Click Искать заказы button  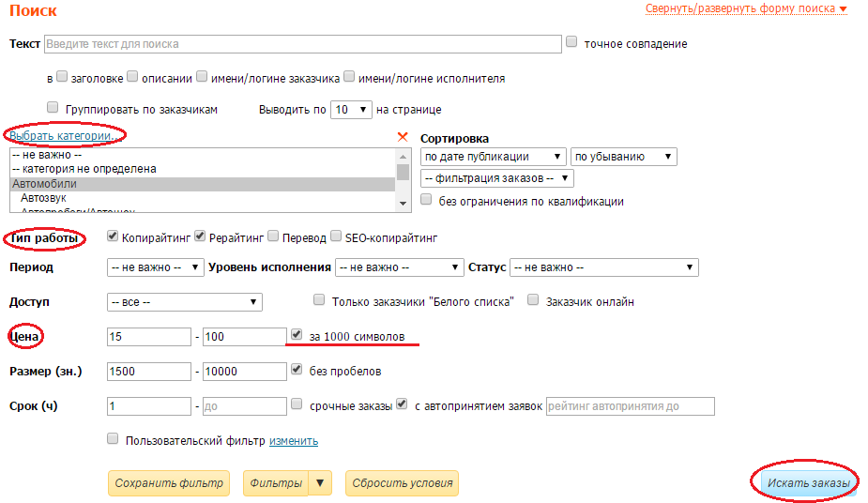808,483
